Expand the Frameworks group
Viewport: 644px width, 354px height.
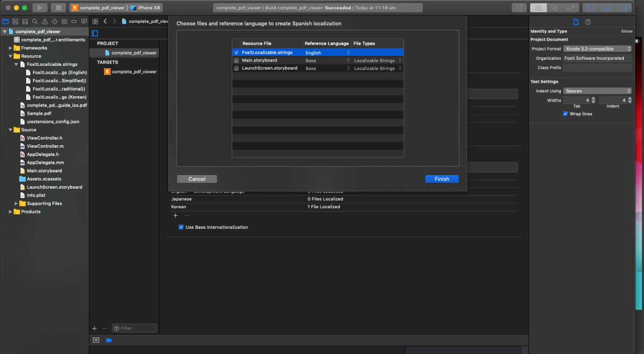point(10,48)
